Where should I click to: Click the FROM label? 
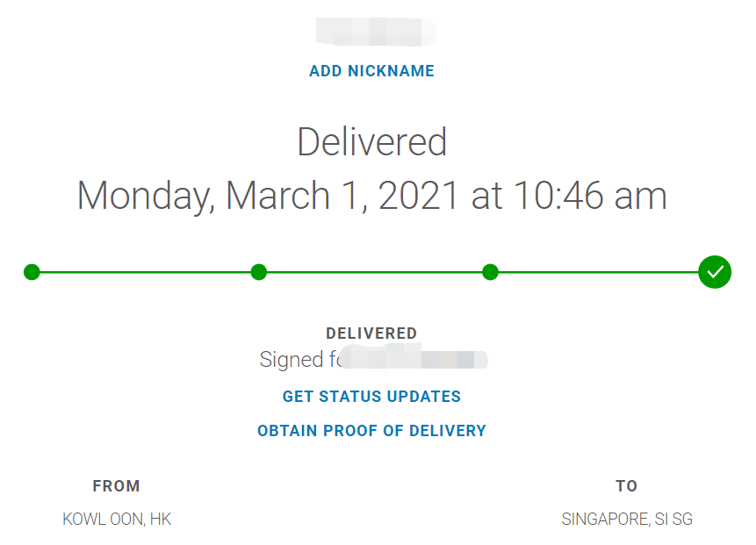[116, 485]
